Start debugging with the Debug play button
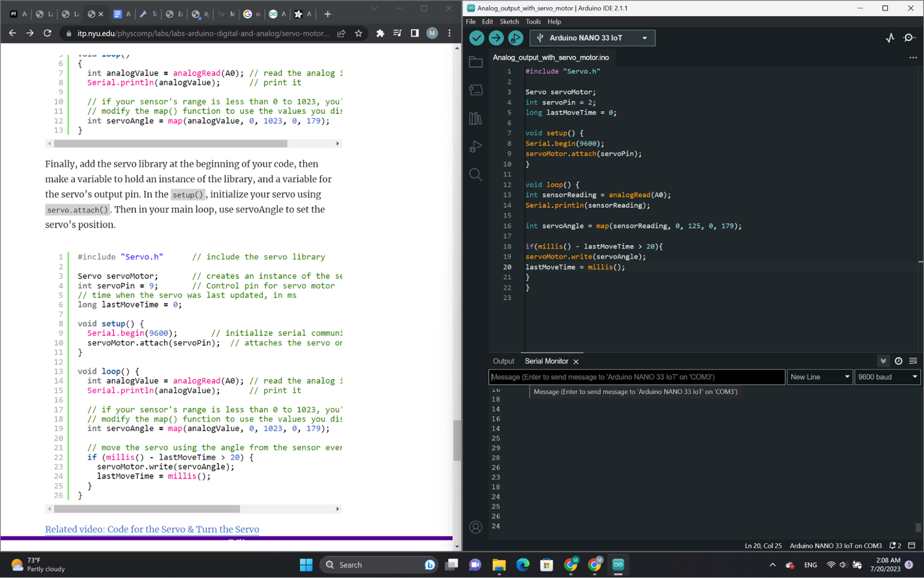The width and height of the screenshot is (924, 578). tap(515, 38)
